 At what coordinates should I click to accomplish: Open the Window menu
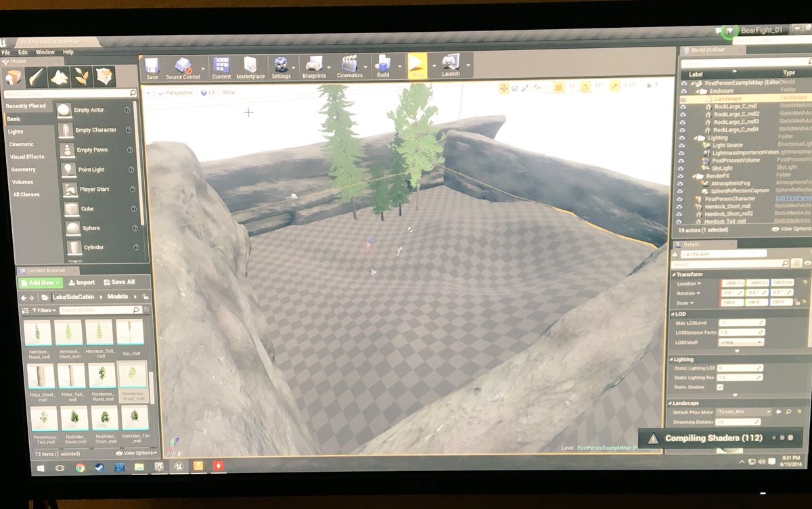pos(45,51)
